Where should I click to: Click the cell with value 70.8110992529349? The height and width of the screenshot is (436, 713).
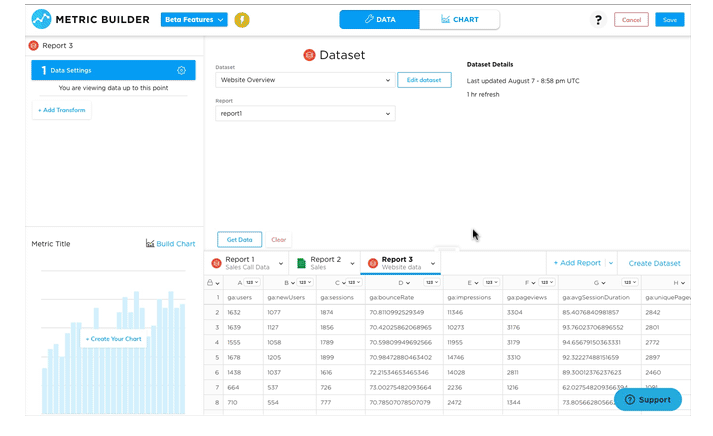(404, 312)
